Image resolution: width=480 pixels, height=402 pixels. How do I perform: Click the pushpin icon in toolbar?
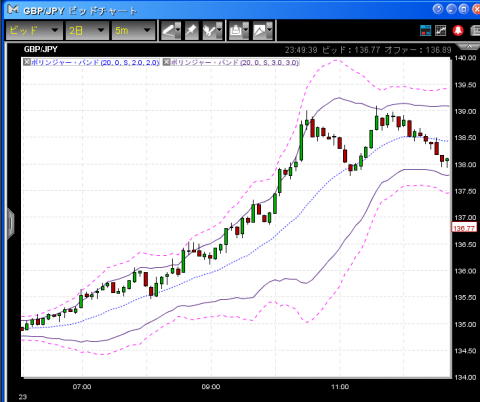point(191,31)
